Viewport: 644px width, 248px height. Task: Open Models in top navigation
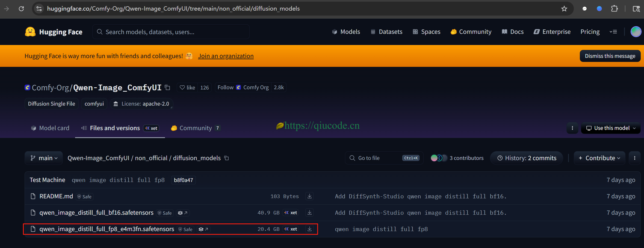[x=346, y=32]
